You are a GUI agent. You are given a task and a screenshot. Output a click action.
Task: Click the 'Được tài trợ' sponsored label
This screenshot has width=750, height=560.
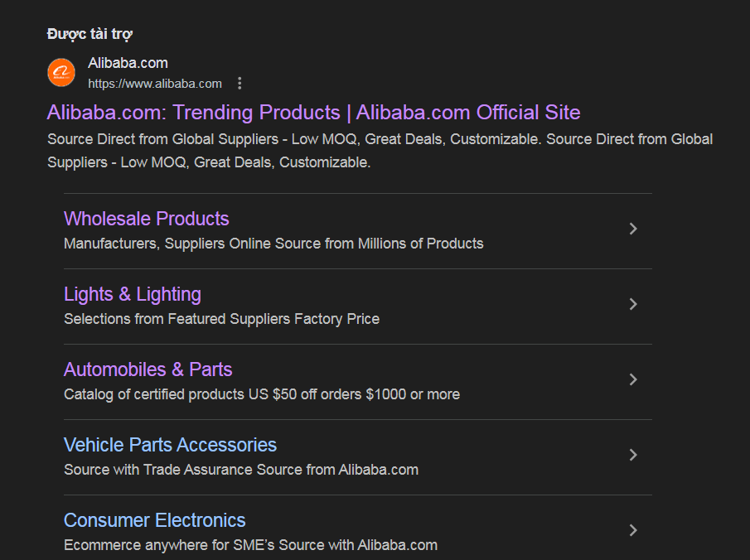(90, 34)
